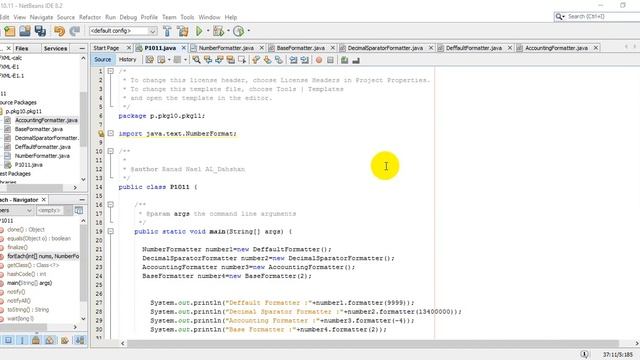Image resolution: width=640 pixels, height=360 pixels.
Task: Open the Profile Project dropdown arrow
Action: pos(248,31)
